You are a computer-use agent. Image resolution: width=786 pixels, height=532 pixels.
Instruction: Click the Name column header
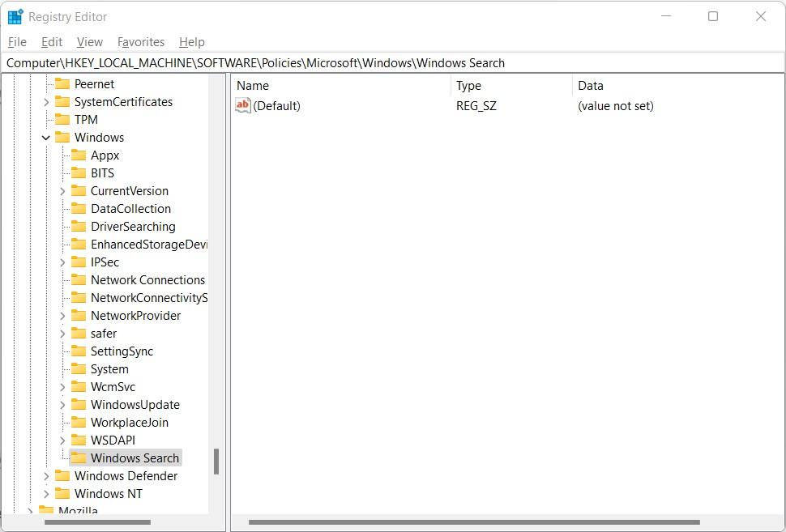341,86
